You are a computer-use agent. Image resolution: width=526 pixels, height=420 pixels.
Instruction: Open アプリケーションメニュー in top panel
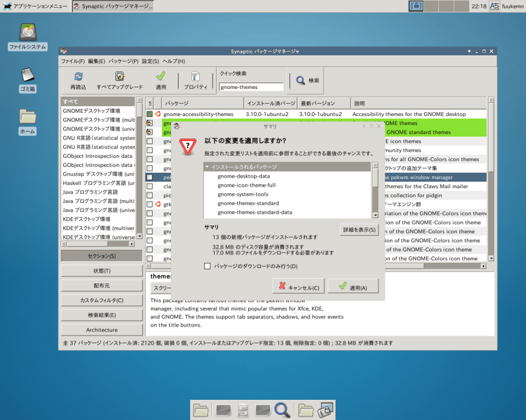coord(35,6)
